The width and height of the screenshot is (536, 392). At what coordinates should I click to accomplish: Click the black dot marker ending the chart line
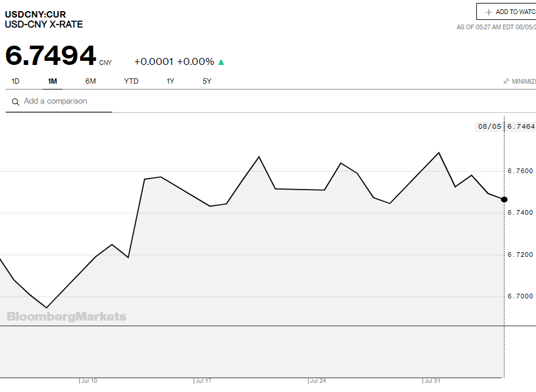coord(504,200)
